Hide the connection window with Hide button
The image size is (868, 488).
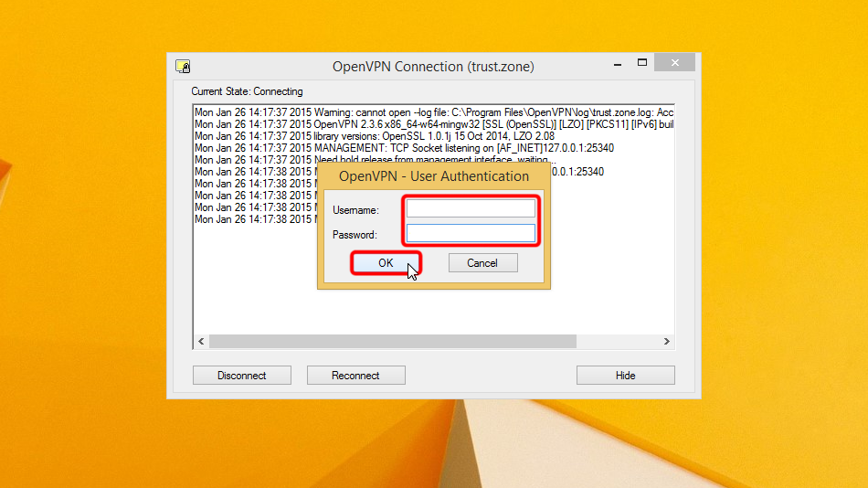pyautogui.click(x=625, y=376)
